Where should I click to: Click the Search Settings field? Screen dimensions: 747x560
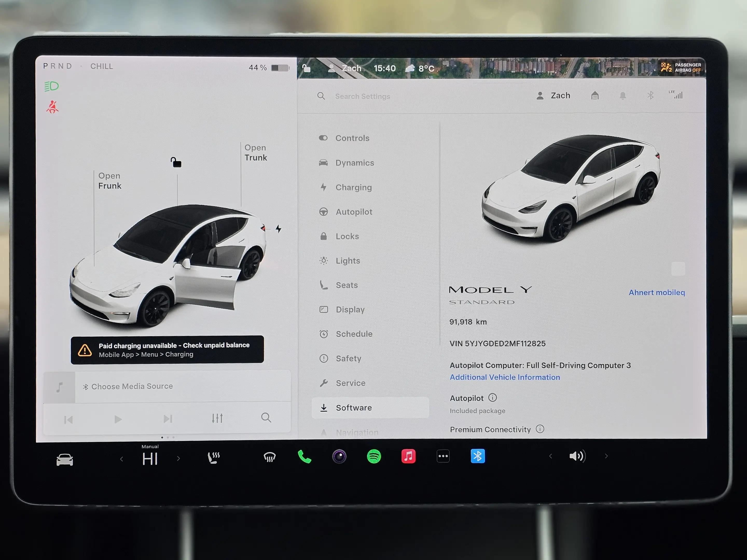pyautogui.click(x=362, y=96)
